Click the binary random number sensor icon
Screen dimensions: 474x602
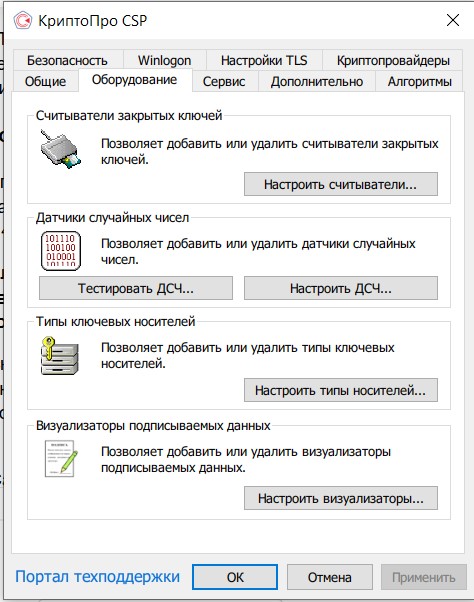[x=61, y=251]
